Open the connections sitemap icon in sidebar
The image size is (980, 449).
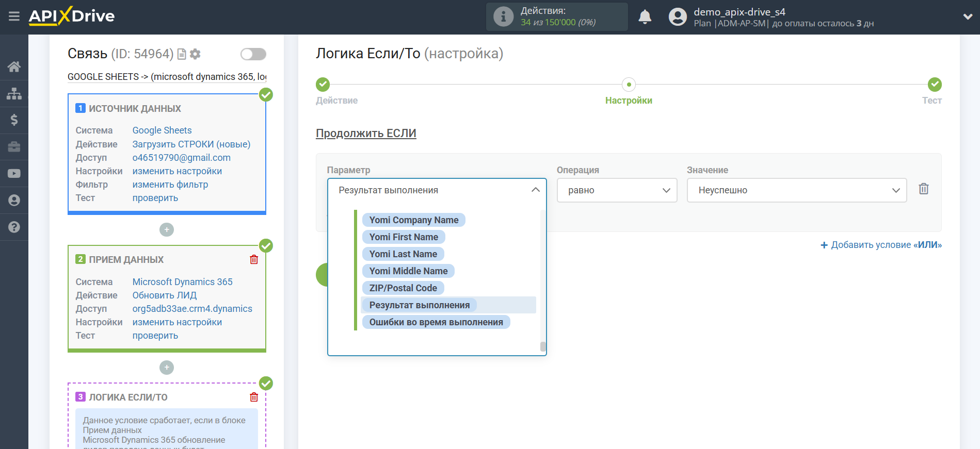14,93
